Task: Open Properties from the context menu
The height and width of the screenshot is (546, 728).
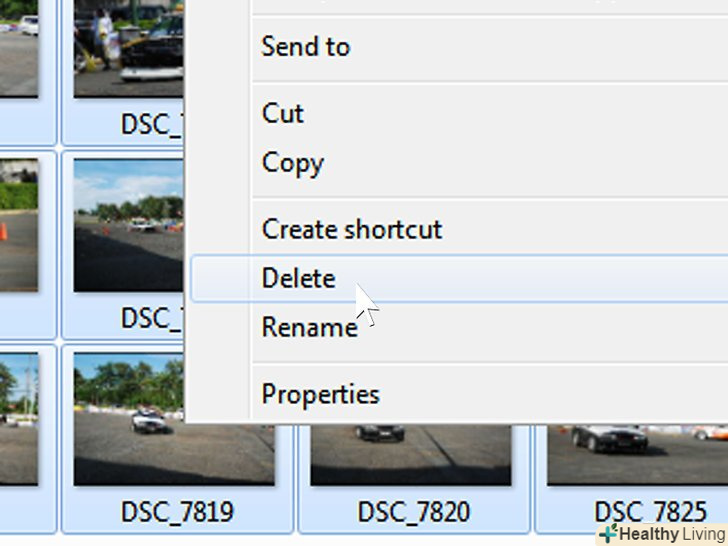Action: point(320,394)
